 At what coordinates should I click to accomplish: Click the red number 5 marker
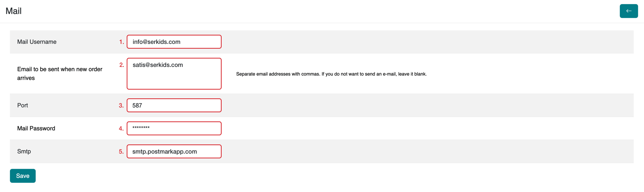(x=121, y=152)
